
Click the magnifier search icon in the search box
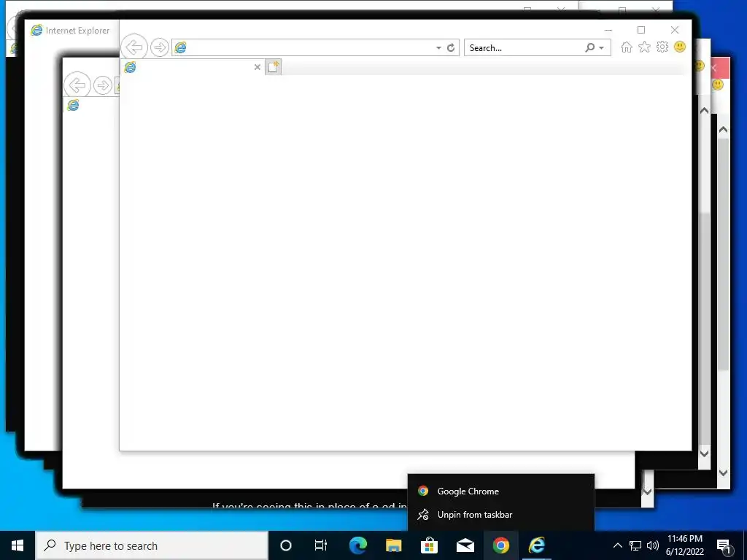[x=589, y=47]
